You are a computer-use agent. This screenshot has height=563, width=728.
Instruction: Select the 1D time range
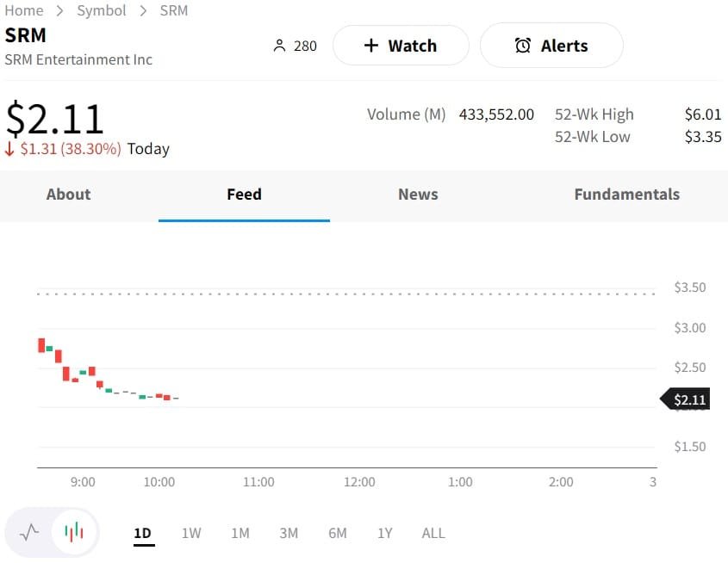point(143,533)
